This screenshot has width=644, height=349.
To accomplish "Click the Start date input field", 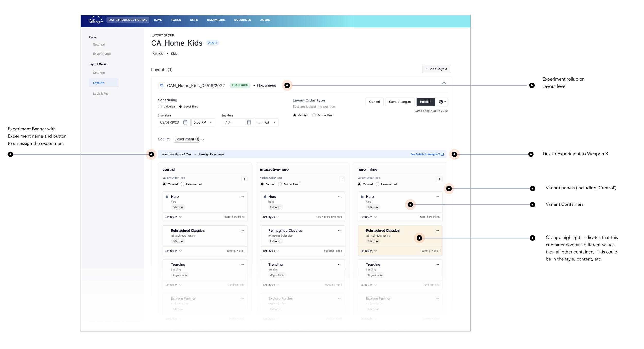I will click(x=170, y=122).
